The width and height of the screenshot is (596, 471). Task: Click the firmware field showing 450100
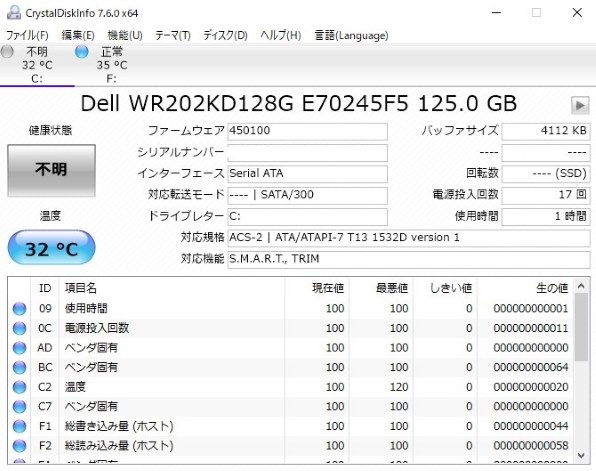coord(307,132)
